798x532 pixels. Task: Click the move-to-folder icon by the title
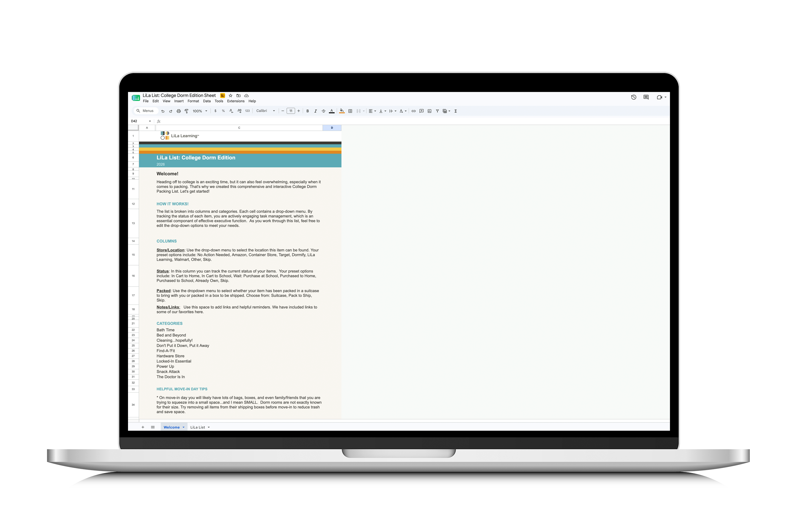click(238, 96)
